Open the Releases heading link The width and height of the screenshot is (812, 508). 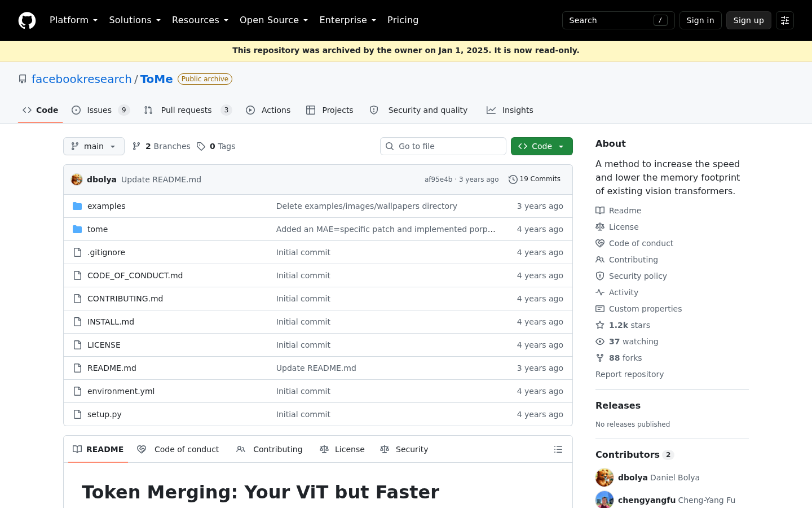[618, 405]
